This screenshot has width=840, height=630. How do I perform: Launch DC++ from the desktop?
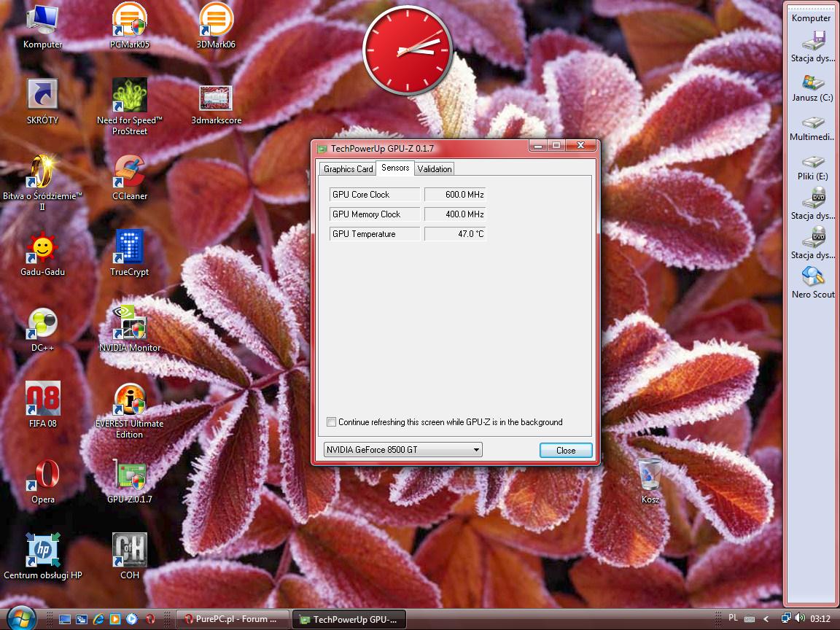click(x=42, y=330)
